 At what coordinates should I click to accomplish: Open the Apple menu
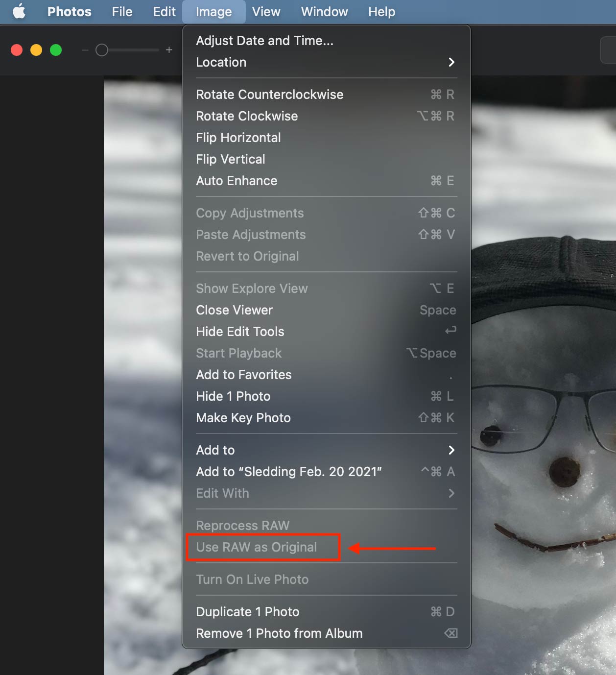point(19,11)
